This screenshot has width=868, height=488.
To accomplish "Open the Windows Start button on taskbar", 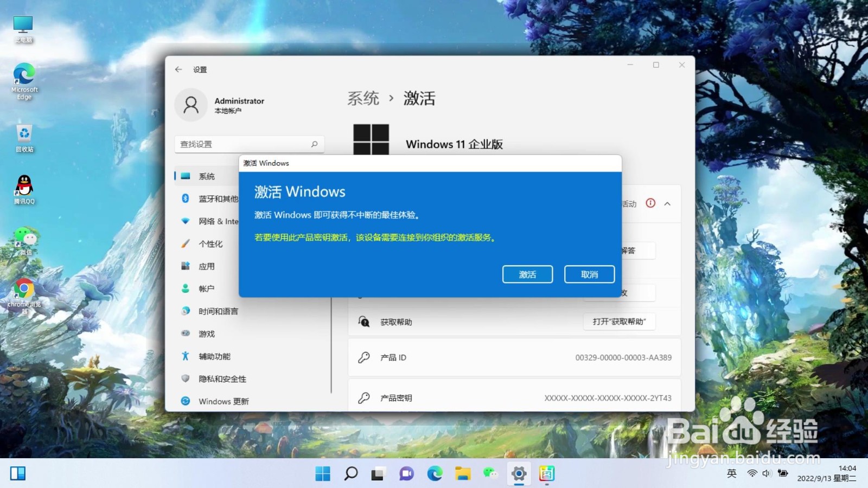I will pos(323,473).
